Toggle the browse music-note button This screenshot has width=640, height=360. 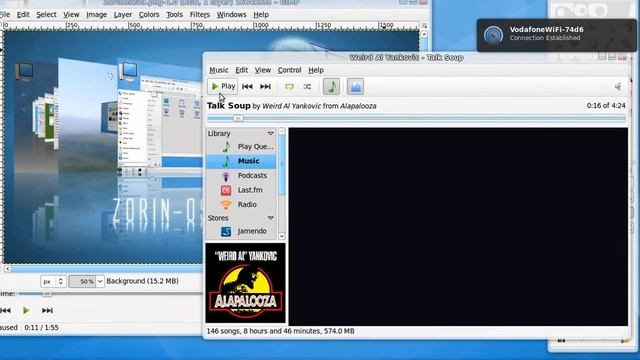(331, 87)
